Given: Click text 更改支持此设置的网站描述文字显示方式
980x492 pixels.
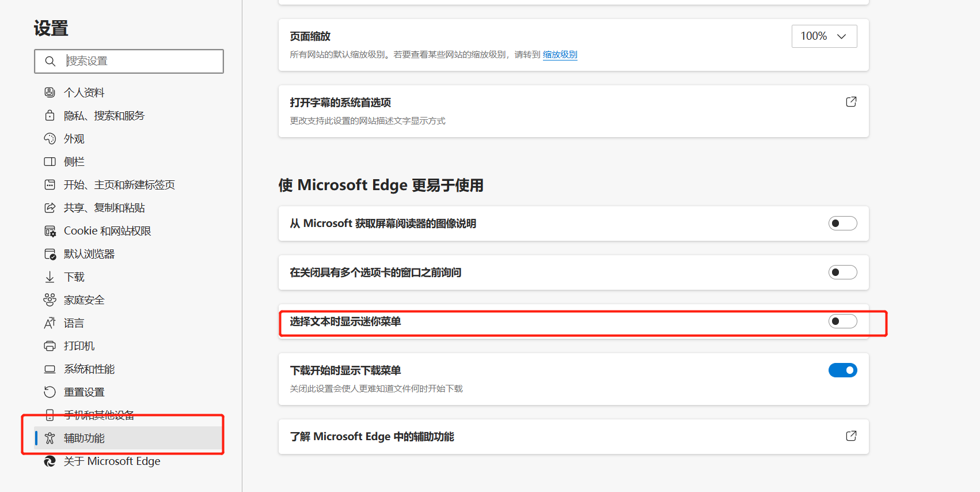Looking at the screenshot, I should click(x=368, y=121).
